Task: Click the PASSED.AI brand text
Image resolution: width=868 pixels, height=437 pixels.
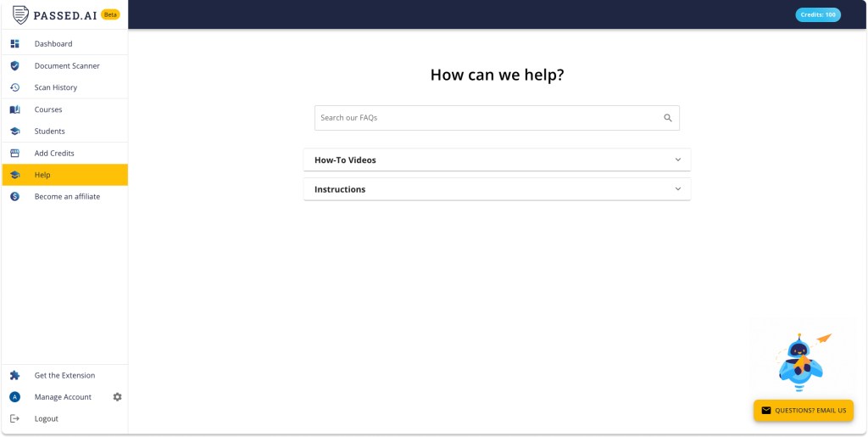Action: pos(64,15)
